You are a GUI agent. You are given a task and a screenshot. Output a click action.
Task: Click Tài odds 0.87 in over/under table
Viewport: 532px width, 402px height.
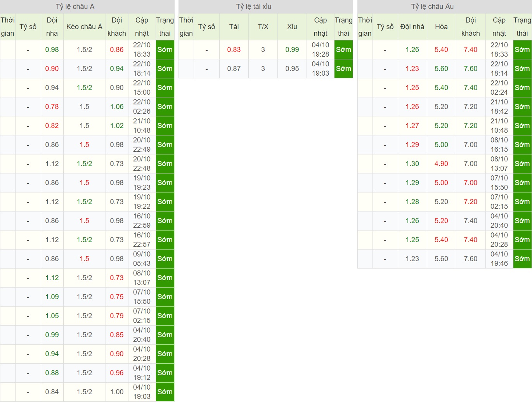[x=234, y=69]
